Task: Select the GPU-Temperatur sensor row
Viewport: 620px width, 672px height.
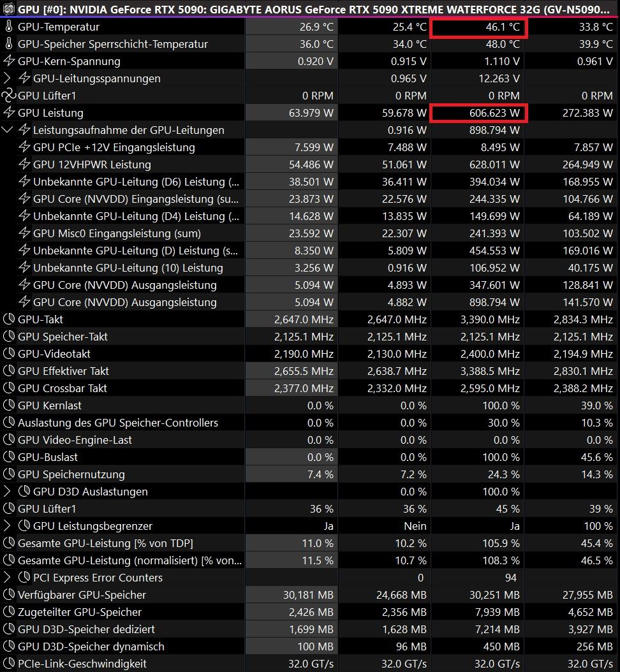Action: 310,27
